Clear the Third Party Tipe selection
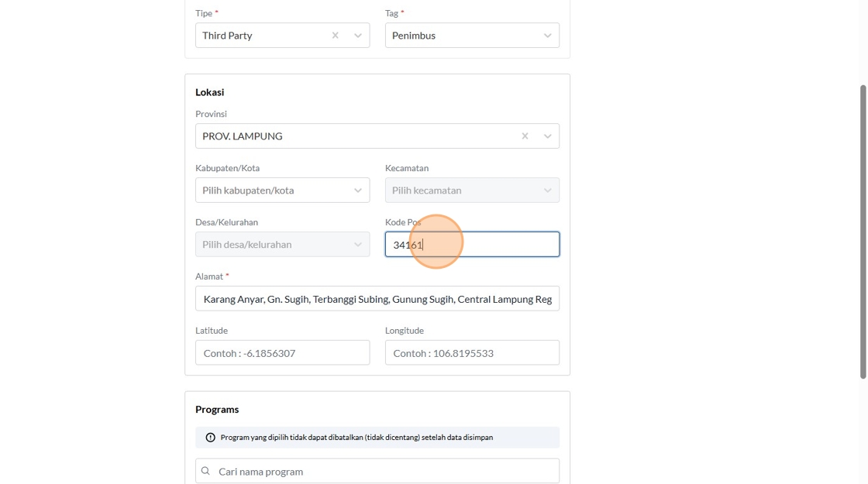The width and height of the screenshot is (868, 484). (x=335, y=36)
